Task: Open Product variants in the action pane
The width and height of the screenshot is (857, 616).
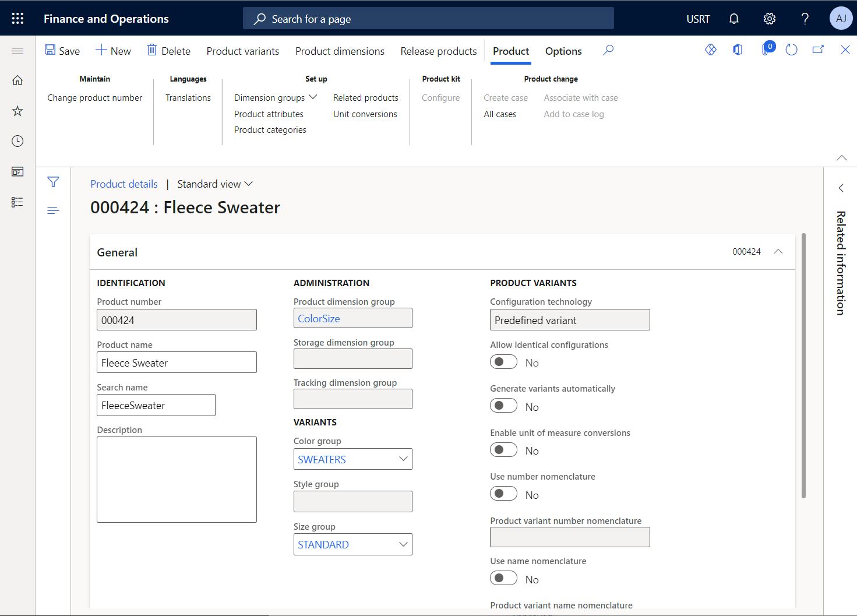Action: (x=243, y=51)
